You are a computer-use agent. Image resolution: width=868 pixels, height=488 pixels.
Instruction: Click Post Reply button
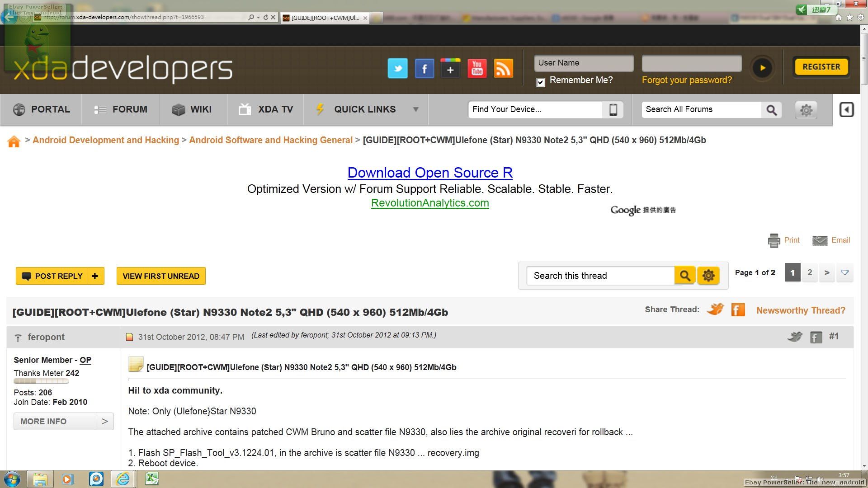pos(52,276)
